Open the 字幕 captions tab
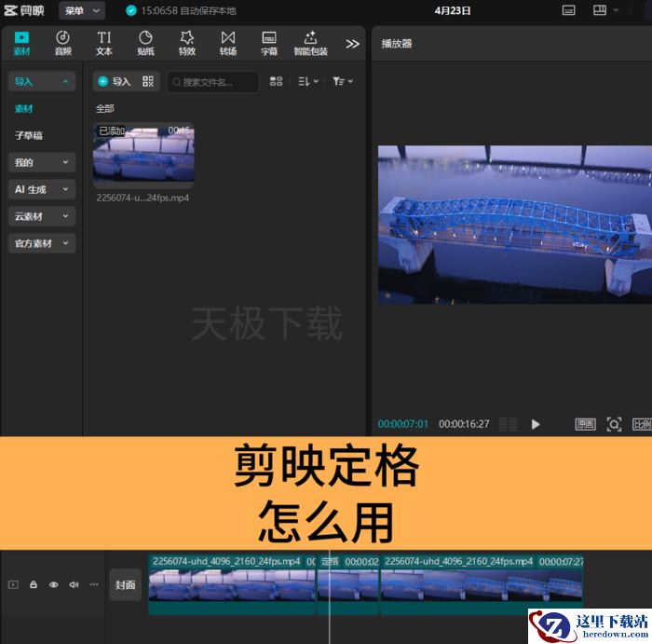 pyautogui.click(x=269, y=43)
